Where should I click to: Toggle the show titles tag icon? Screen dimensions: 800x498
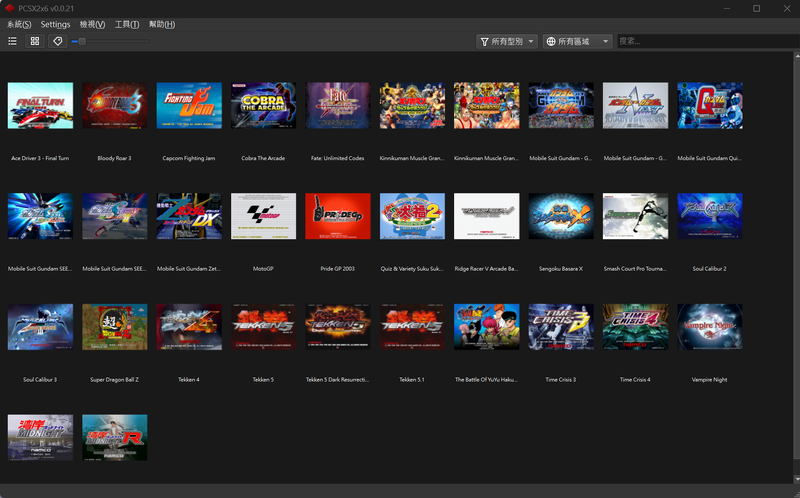(58, 41)
